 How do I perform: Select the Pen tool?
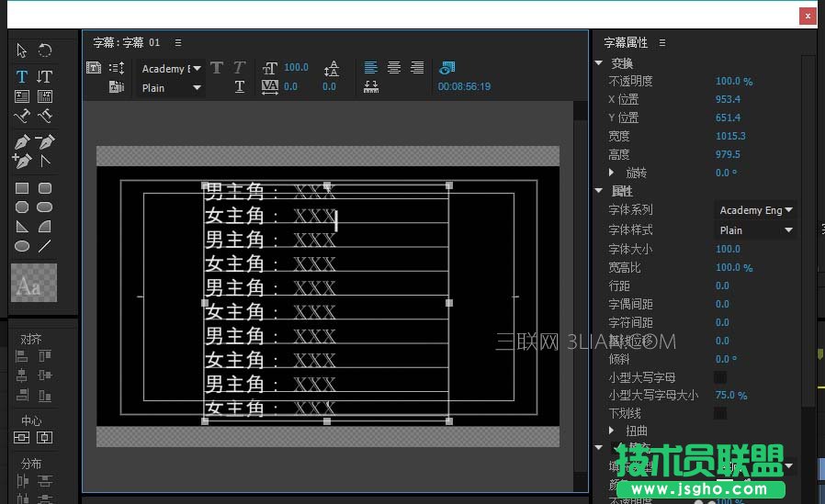click(21, 141)
